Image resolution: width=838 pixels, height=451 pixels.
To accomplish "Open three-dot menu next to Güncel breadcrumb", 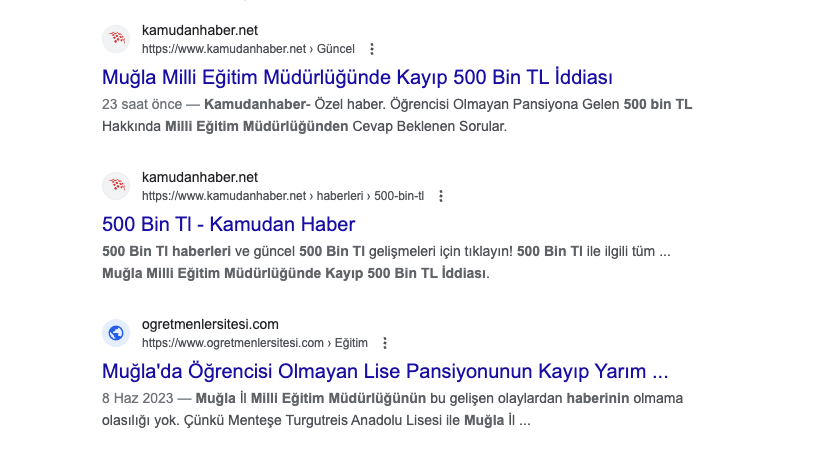I will tap(372, 49).
